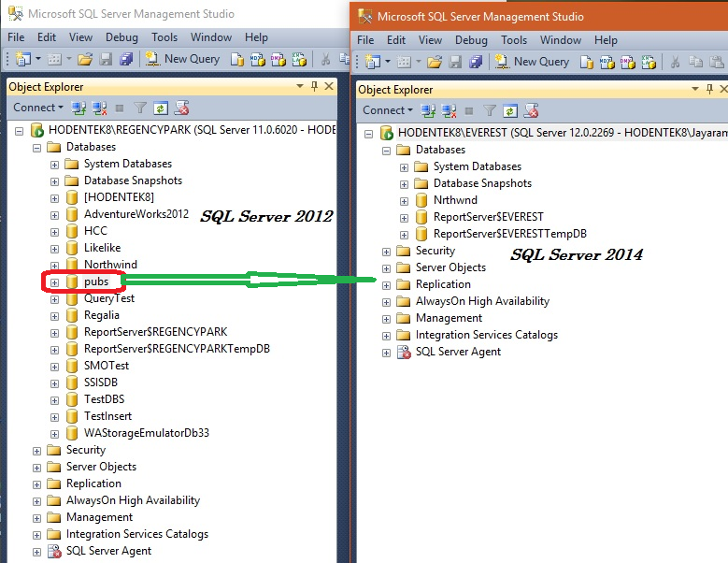Screen dimensions: 728x563
Task: Open Edit menu in left SSMS window
Action: point(47,37)
